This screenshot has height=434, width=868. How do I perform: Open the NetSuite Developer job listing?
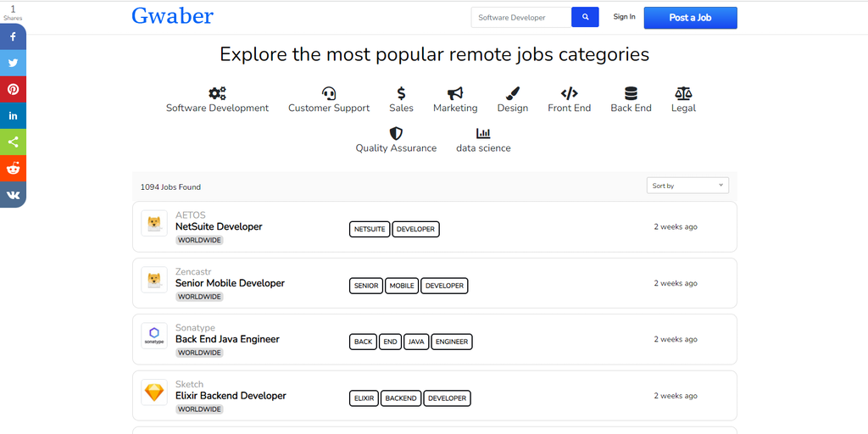[x=219, y=226]
